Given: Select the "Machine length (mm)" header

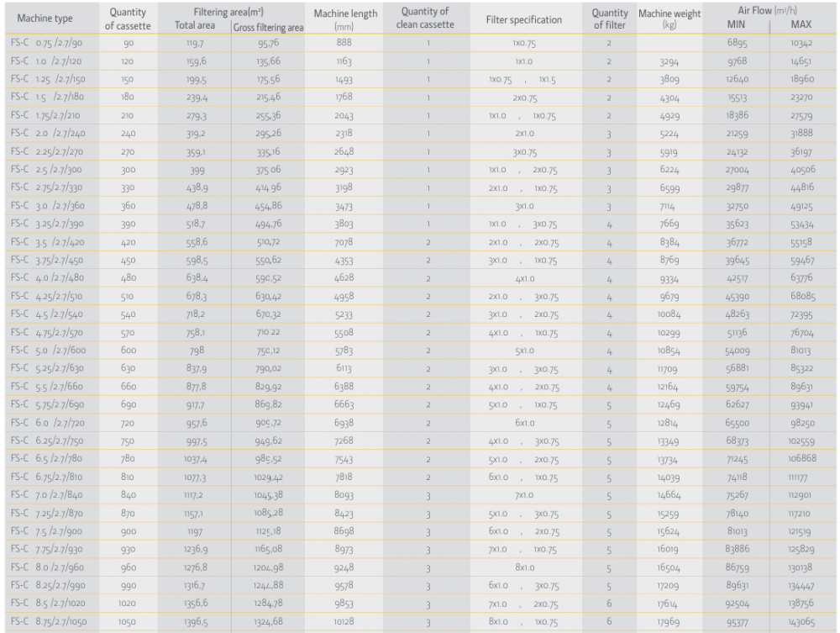Looking at the screenshot, I should (345, 19).
